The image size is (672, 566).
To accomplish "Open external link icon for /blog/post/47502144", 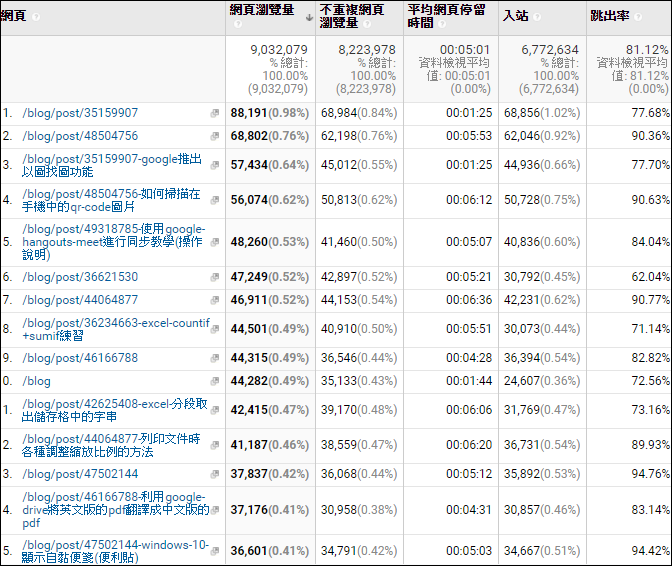I will (215, 474).
